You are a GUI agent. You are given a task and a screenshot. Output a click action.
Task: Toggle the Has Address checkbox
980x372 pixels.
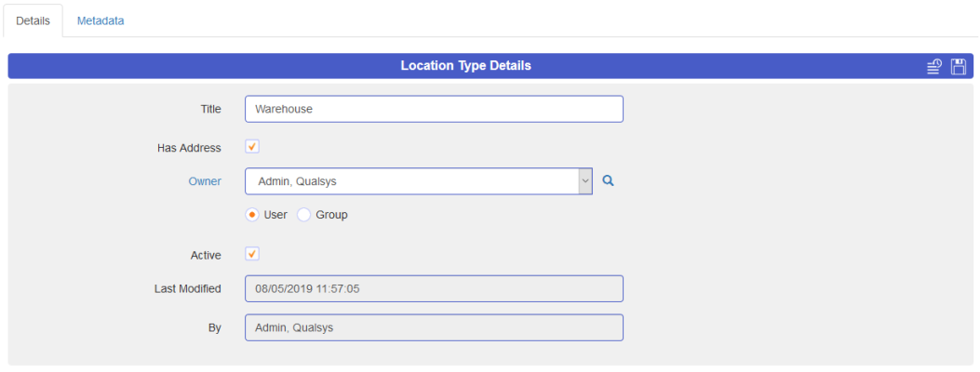tap(252, 147)
